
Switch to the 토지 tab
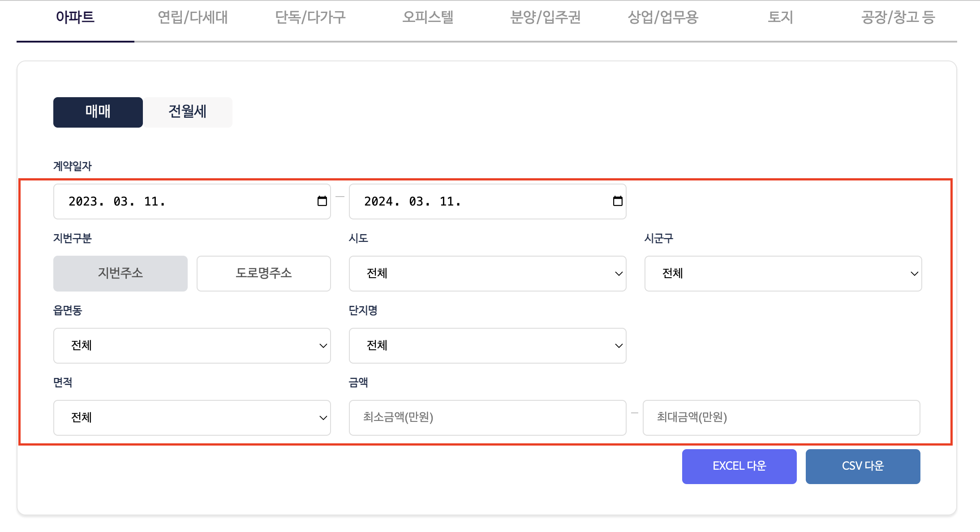[780, 17]
